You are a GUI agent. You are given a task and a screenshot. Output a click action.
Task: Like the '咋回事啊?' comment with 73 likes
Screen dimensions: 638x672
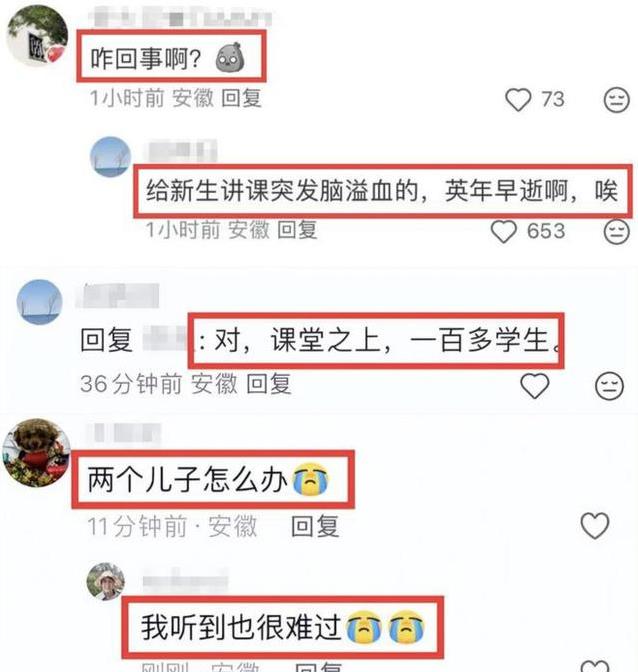click(x=518, y=99)
